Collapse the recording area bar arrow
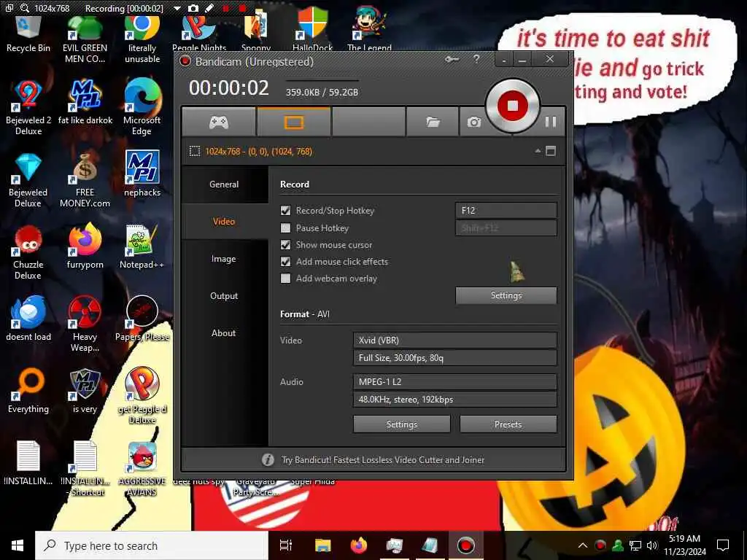The image size is (747, 560). coord(538,151)
